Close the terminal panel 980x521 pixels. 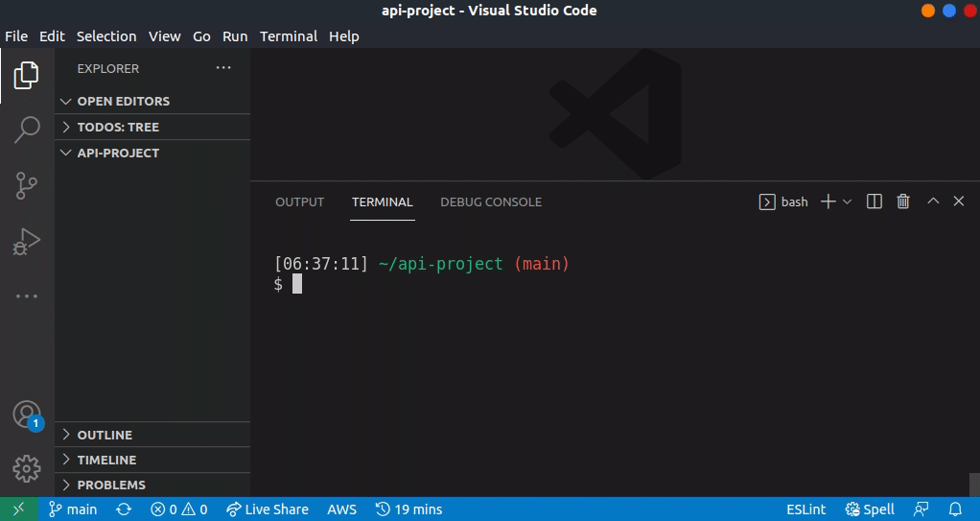959,201
